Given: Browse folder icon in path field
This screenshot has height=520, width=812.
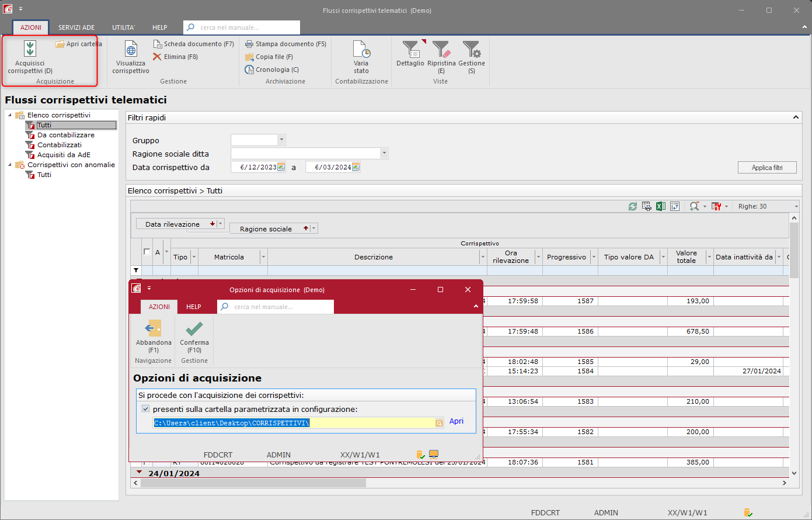Looking at the screenshot, I should 439,423.
